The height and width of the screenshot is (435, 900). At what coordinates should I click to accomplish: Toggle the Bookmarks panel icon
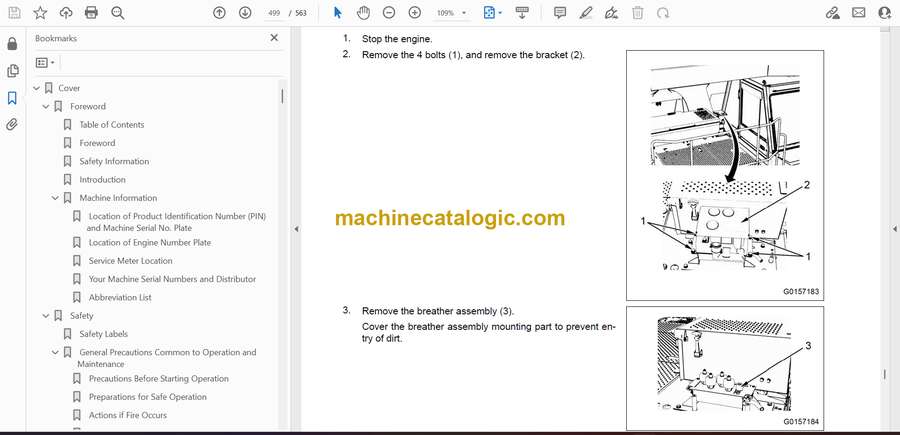click(x=12, y=98)
